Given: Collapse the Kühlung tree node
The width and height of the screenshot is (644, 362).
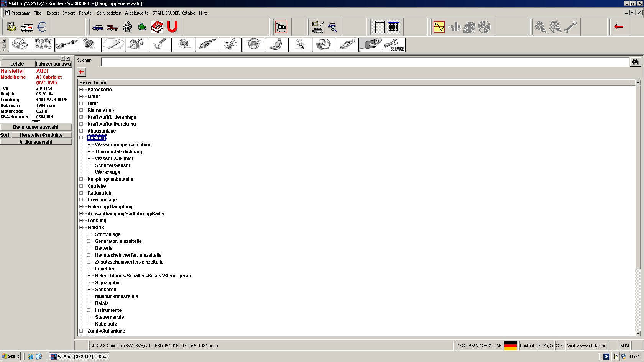Looking at the screenshot, I should [81, 138].
